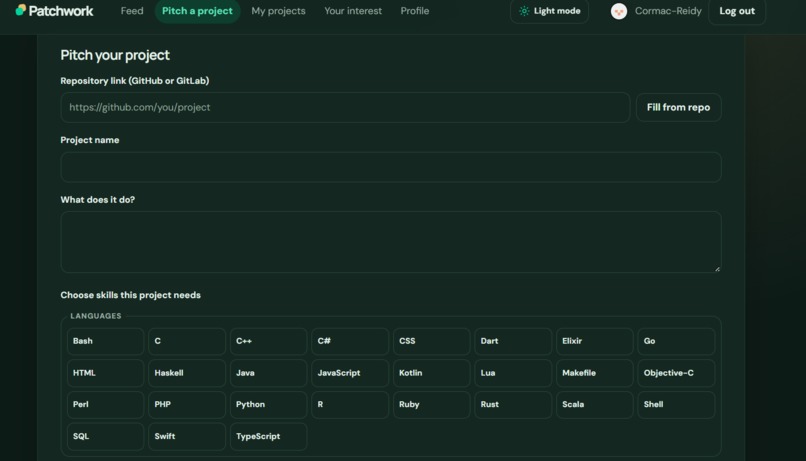This screenshot has width=806, height=461.
Task: Open the Feed tab
Action: pos(132,11)
